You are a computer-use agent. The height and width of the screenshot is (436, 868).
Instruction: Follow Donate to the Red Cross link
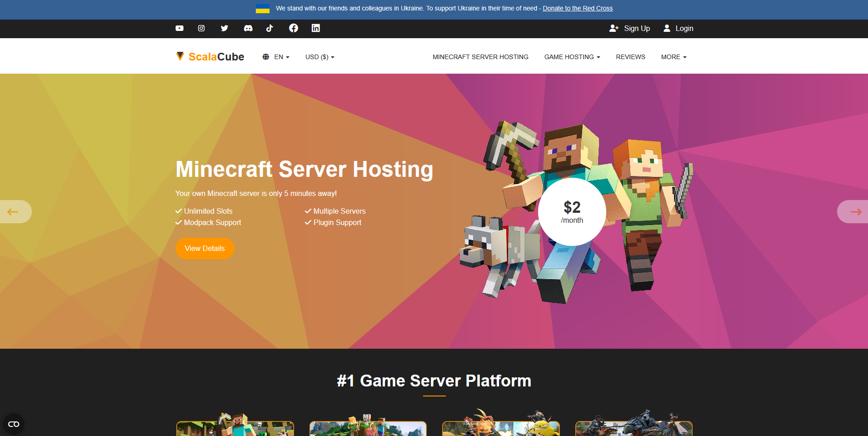[578, 8]
